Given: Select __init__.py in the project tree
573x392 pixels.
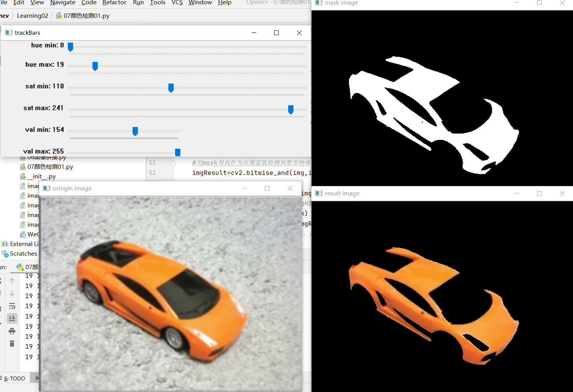Looking at the screenshot, I should [42, 176].
